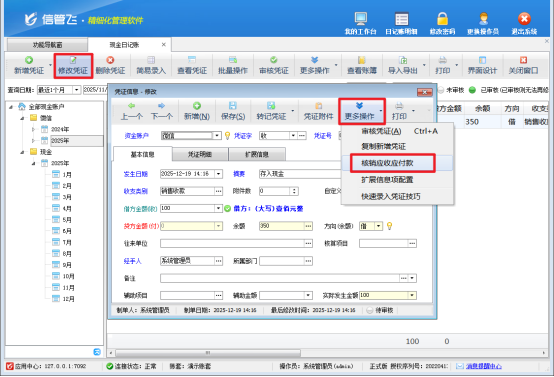This screenshot has width=554, height=377.
Task: Click lightbulb hint next to 资金账户
Action: click(228, 136)
